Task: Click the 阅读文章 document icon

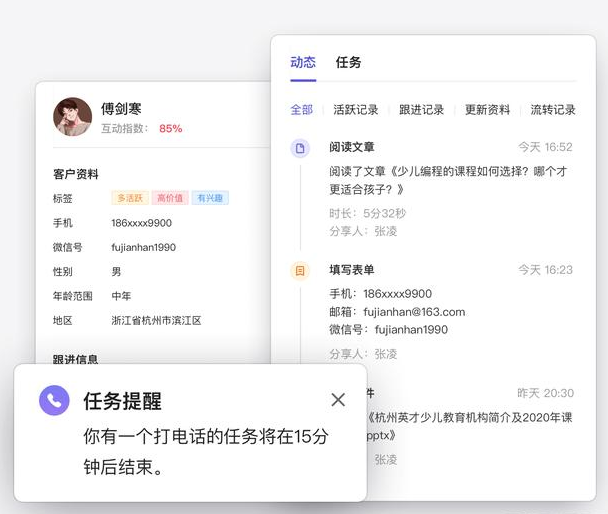Action: (299, 148)
